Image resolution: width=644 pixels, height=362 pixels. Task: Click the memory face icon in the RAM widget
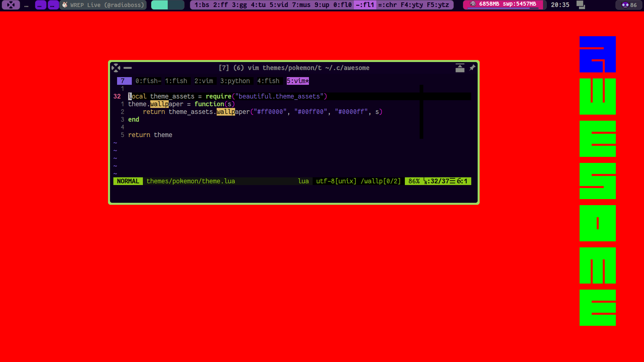pyautogui.click(x=473, y=4)
